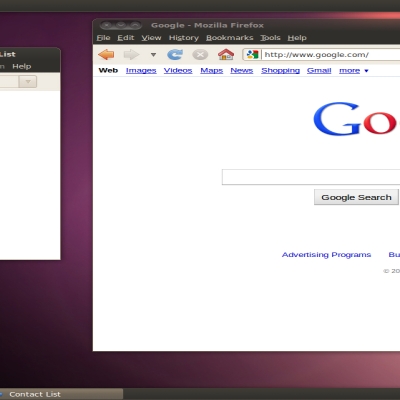Expand the status dropdown in Contact List window
The width and height of the screenshot is (400, 400).
point(28,82)
